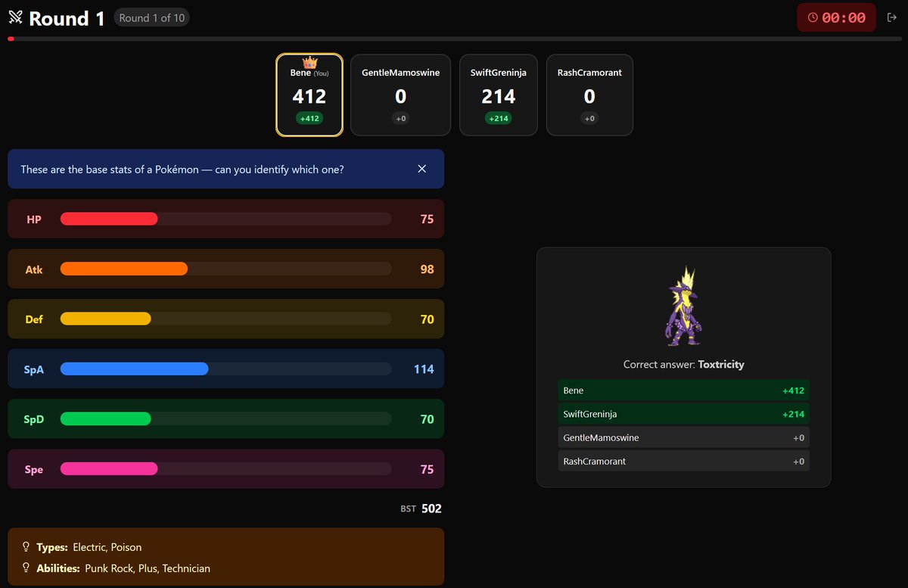Click the crown icon above Bene
The height and width of the screenshot is (588, 908).
click(x=309, y=63)
